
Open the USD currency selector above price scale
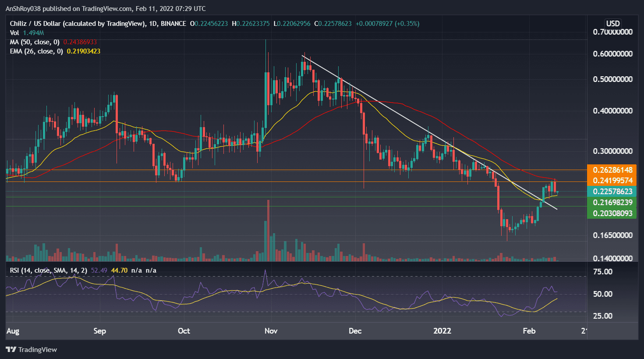click(x=612, y=24)
